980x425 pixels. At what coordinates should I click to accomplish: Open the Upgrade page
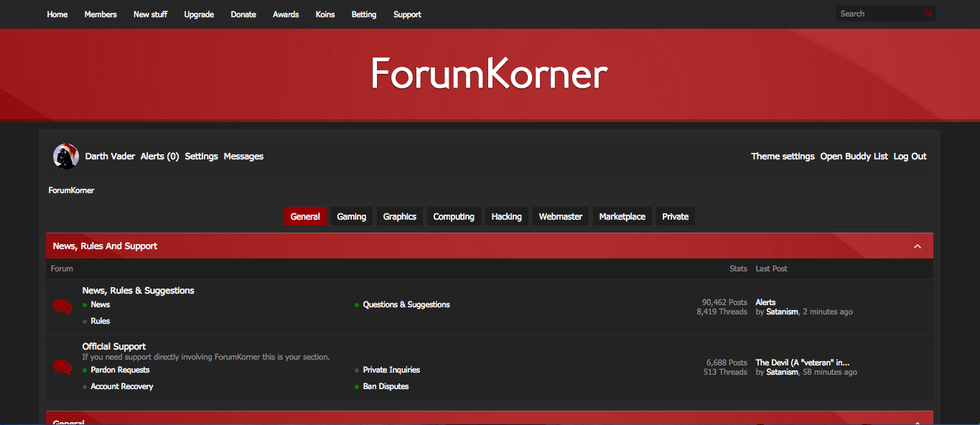click(x=199, y=14)
